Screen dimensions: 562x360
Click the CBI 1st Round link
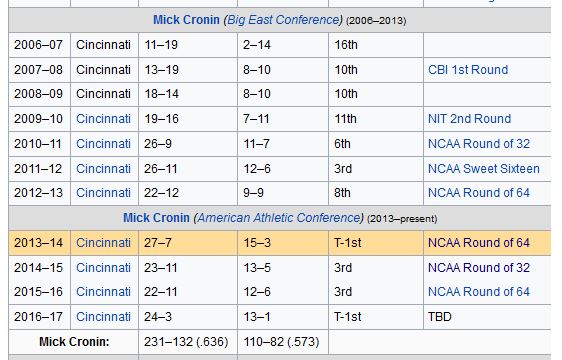tap(468, 70)
